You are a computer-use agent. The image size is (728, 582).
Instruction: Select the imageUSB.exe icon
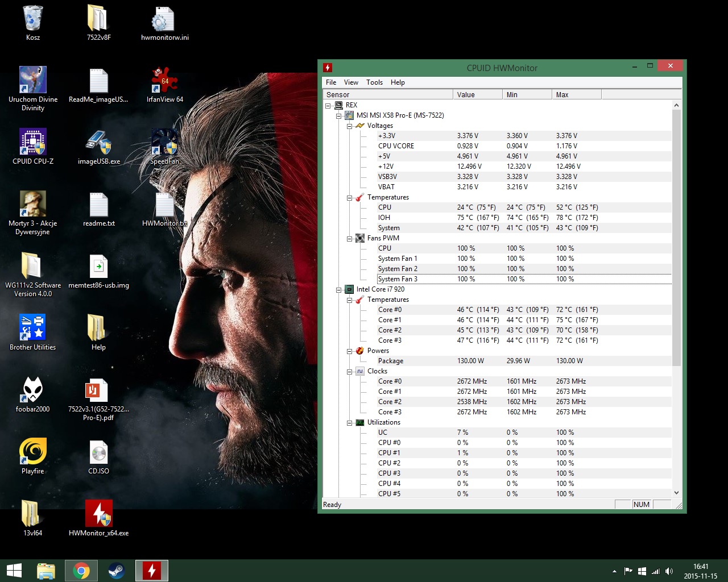98,143
